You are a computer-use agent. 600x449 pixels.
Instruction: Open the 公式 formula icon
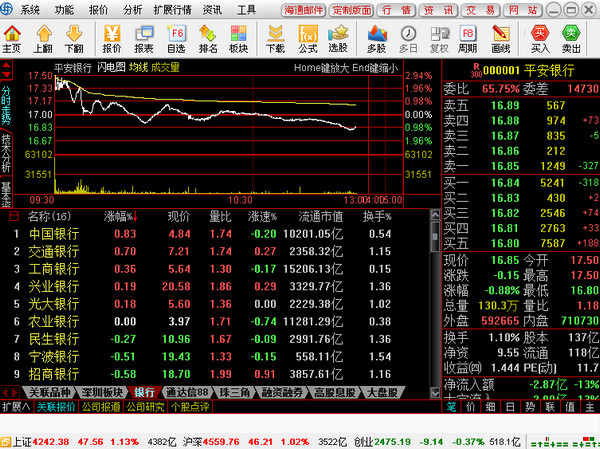[x=307, y=40]
